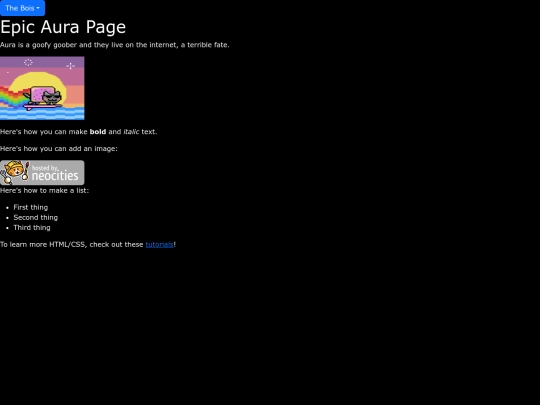Click the Epic Aura Page heading
The width and height of the screenshot is (540, 405).
[x=63, y=27]
